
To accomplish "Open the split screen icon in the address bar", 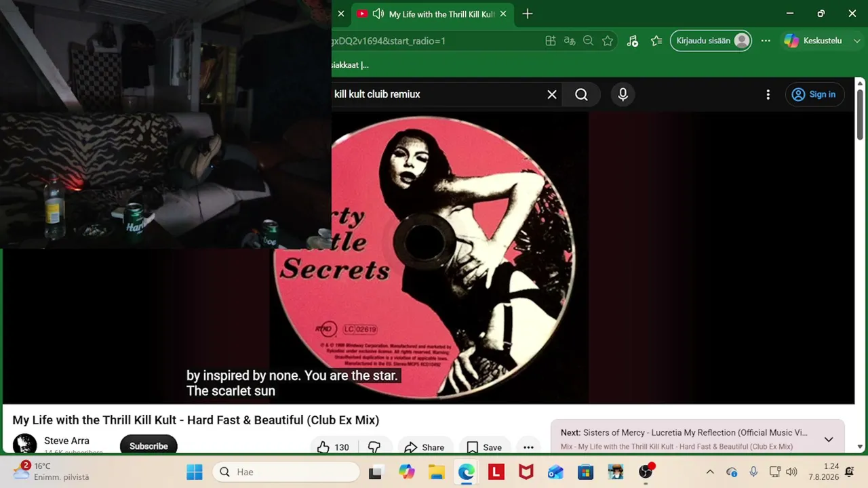I will [x=551, y=41].
